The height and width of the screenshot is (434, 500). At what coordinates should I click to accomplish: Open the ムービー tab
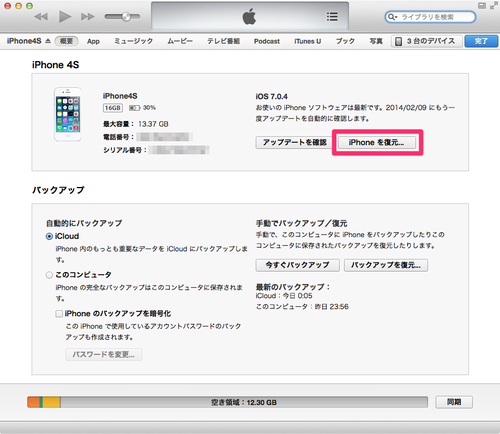[x=180, y=41]
